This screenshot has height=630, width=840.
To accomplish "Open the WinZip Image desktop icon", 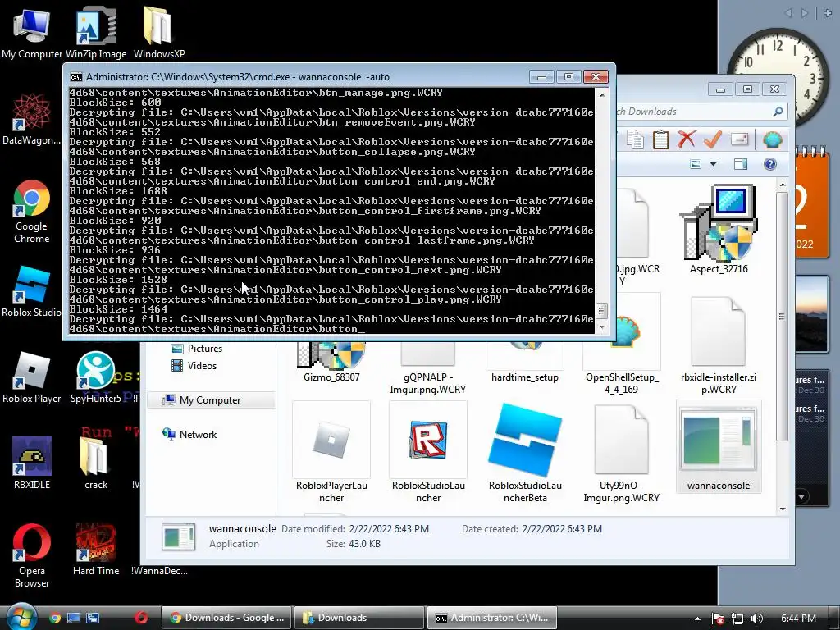I will 96,33.
